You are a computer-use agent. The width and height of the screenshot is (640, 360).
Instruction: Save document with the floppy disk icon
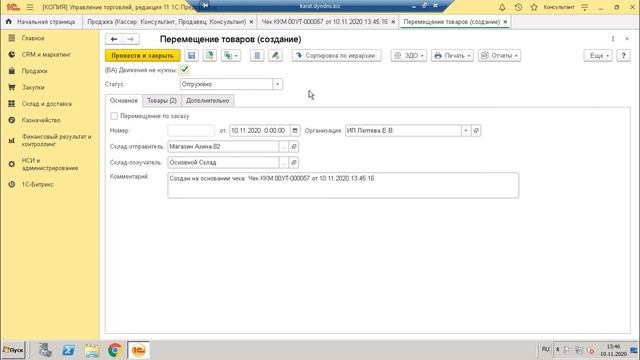pos(191,56)
